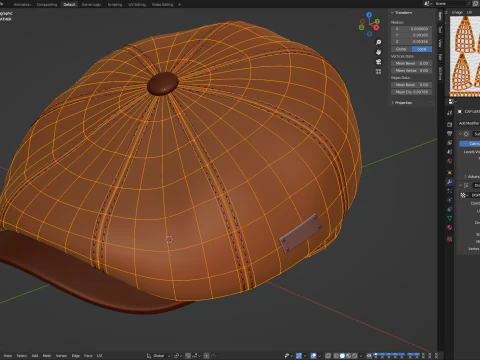Toggle X-ray display button

click(328, 356)
